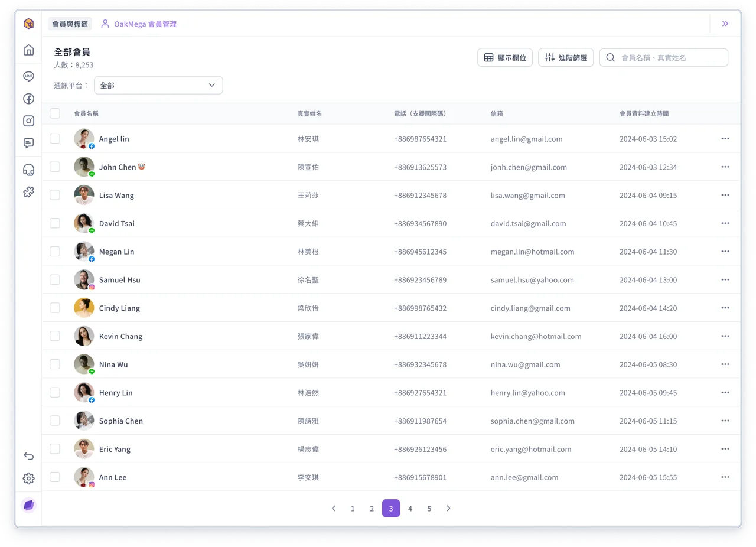
Task: Click the name Sophia Chen
Action: 121,421
